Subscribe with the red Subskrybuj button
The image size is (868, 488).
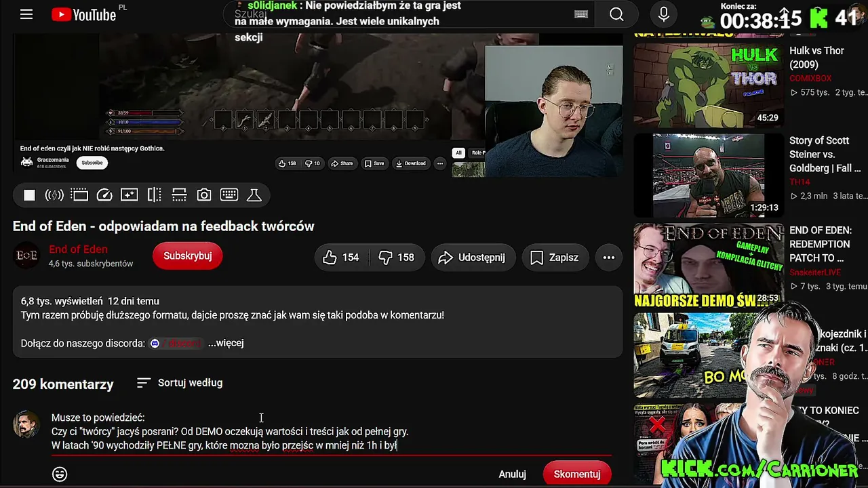coord(188,256)
